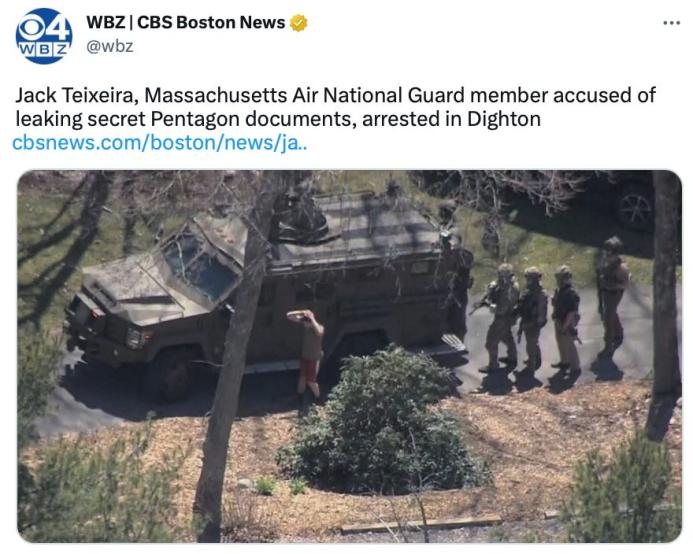The image size is (693, 554).
Task: Click the large green bush in the photo
Action: tap(380, 422)
